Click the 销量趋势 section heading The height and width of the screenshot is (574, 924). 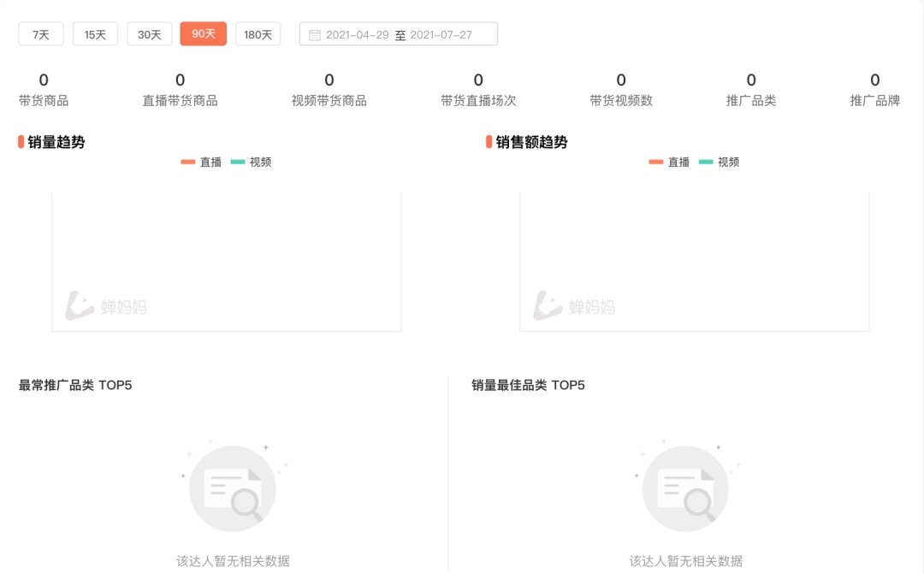pos(56,142)
